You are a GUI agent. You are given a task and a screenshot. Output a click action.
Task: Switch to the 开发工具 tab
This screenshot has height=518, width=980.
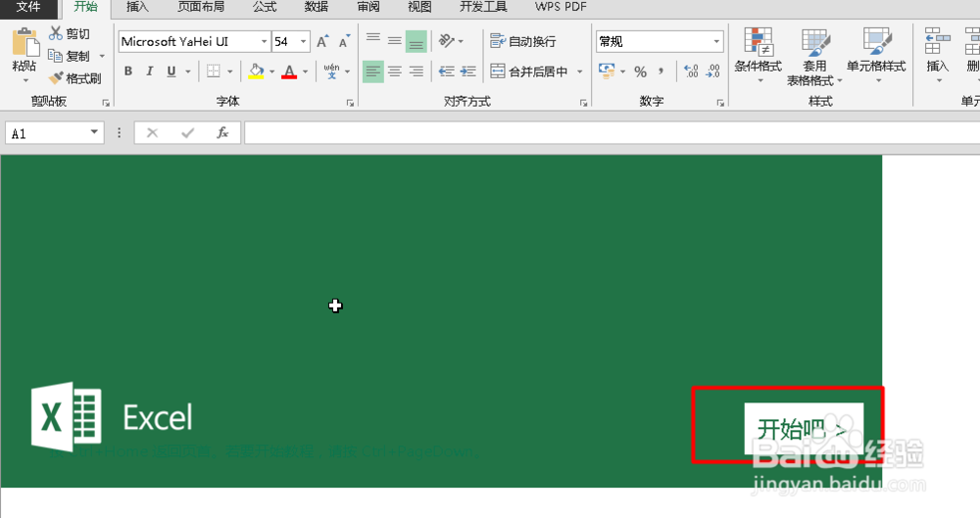coord(483,7)
